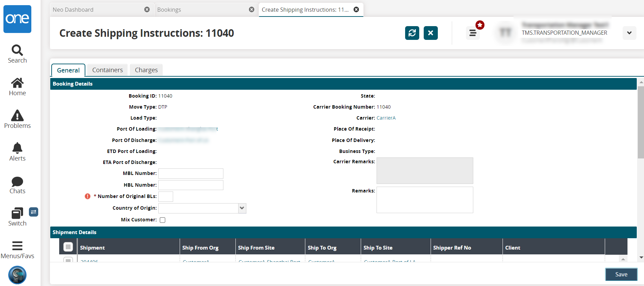Viewport: 644px width, 286px height.
Task: Click the TMS.TRANSPORTATION_MANAGER role text
Action: 564,33
